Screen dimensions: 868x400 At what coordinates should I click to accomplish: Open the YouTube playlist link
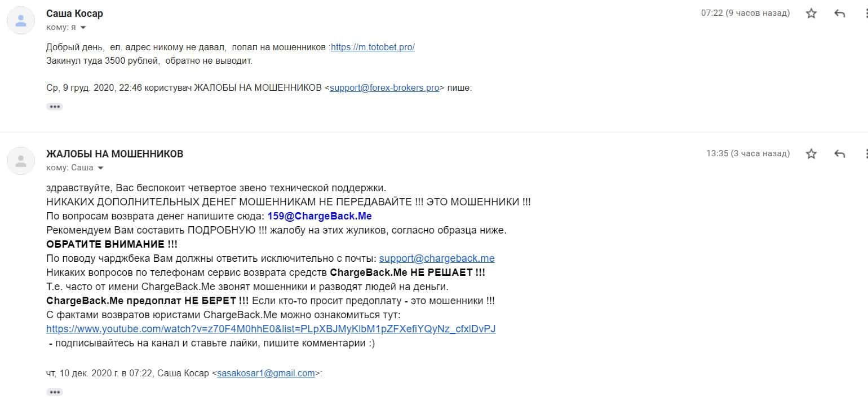271,329
